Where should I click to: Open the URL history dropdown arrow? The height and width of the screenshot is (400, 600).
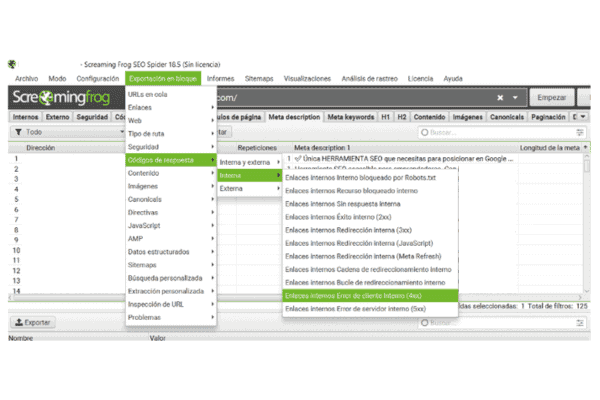pos(515,98)
